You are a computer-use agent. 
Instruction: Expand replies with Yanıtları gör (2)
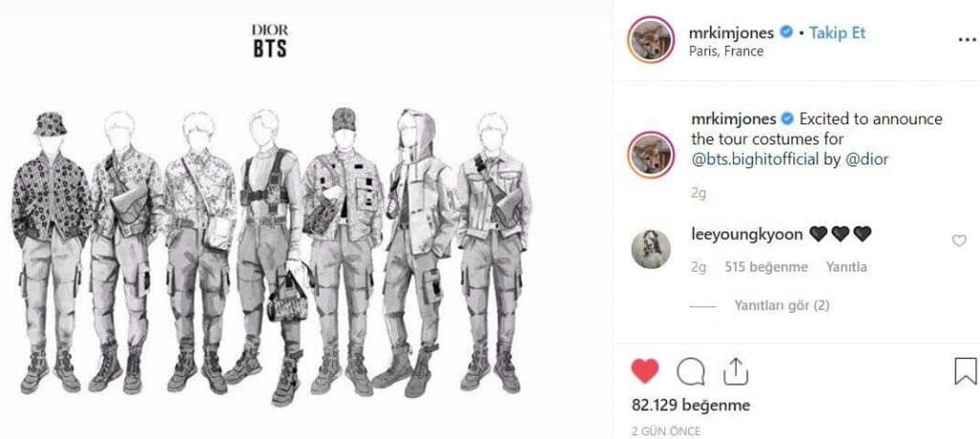[x=782, y=306]
